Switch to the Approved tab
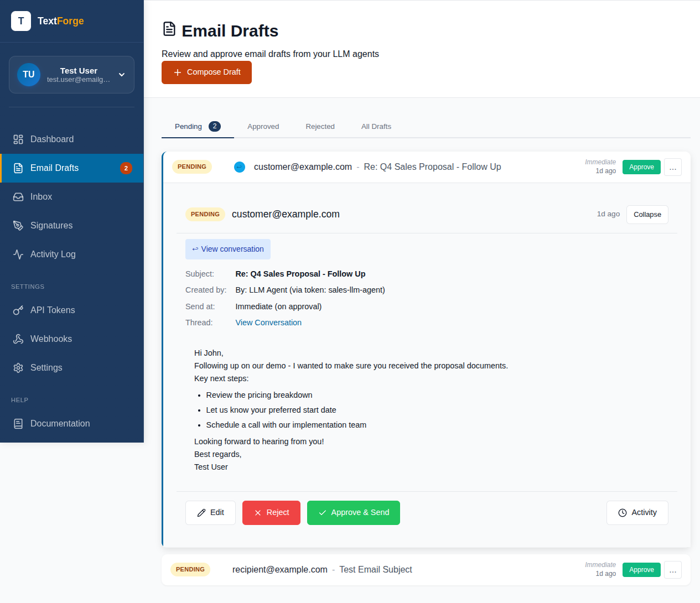The image size is (700, 603). pos(263,127)
